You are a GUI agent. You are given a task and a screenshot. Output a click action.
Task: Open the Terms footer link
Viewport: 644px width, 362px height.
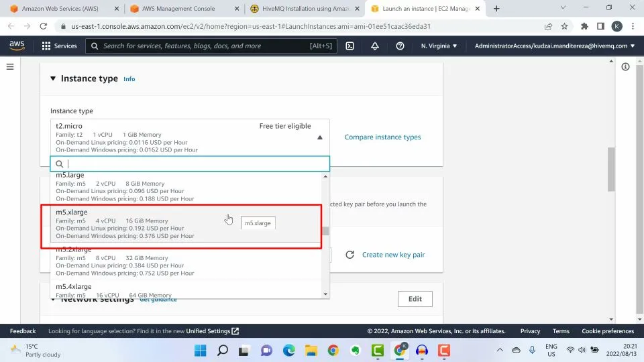(x=561, y=331)
